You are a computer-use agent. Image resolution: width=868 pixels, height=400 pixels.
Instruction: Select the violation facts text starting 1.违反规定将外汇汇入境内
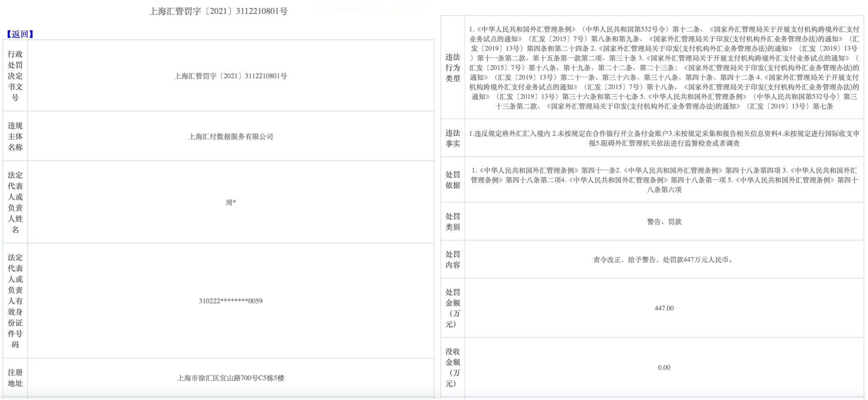664,138
